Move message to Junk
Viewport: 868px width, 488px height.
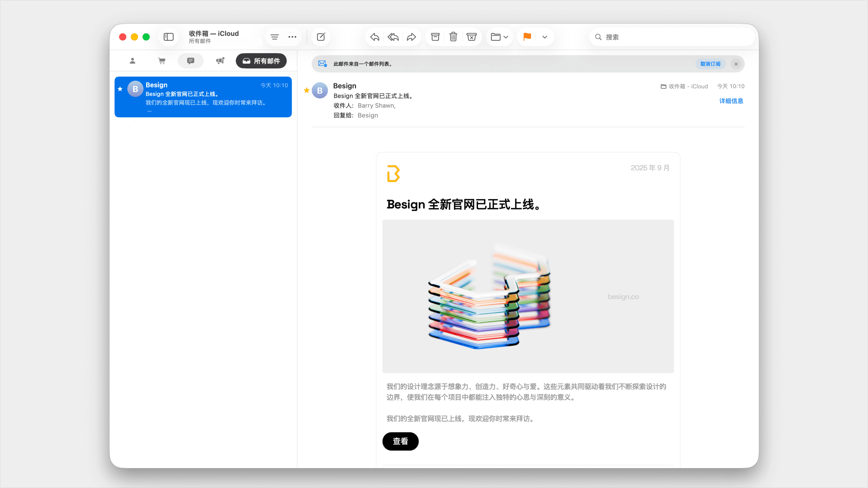pyautogui.click(x=472, y=37)
